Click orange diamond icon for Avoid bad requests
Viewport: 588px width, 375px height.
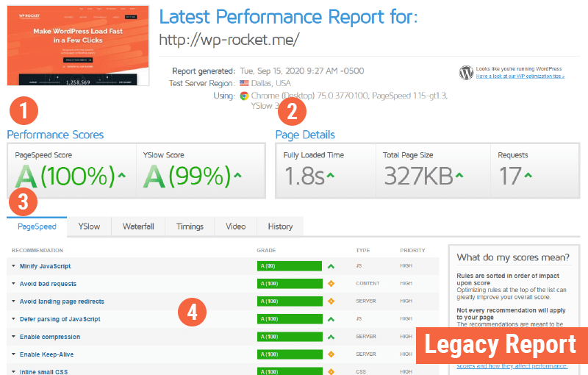331,284
